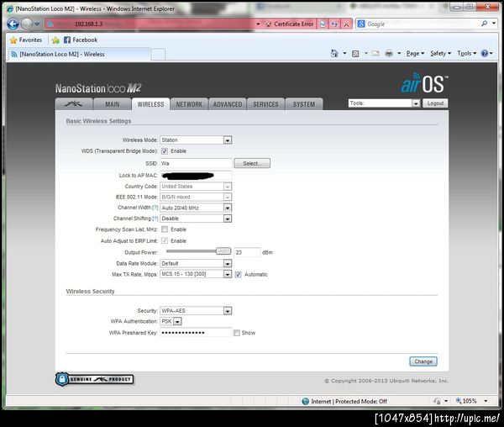Open the 105% zoom level dropdown
This screenshot has width=504, height=427.
pyautogui.click(x=486, y=401)
